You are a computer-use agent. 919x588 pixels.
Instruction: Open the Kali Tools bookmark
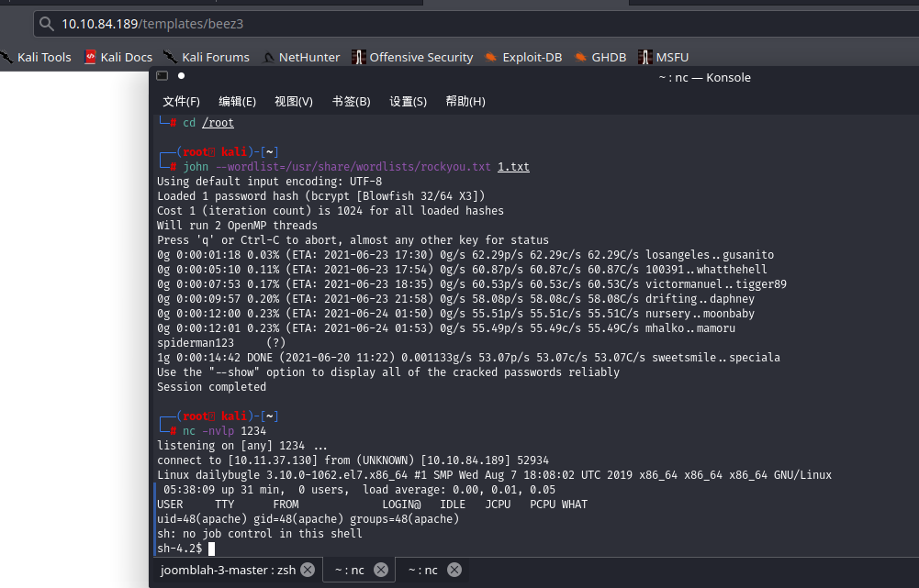(36, 58)
